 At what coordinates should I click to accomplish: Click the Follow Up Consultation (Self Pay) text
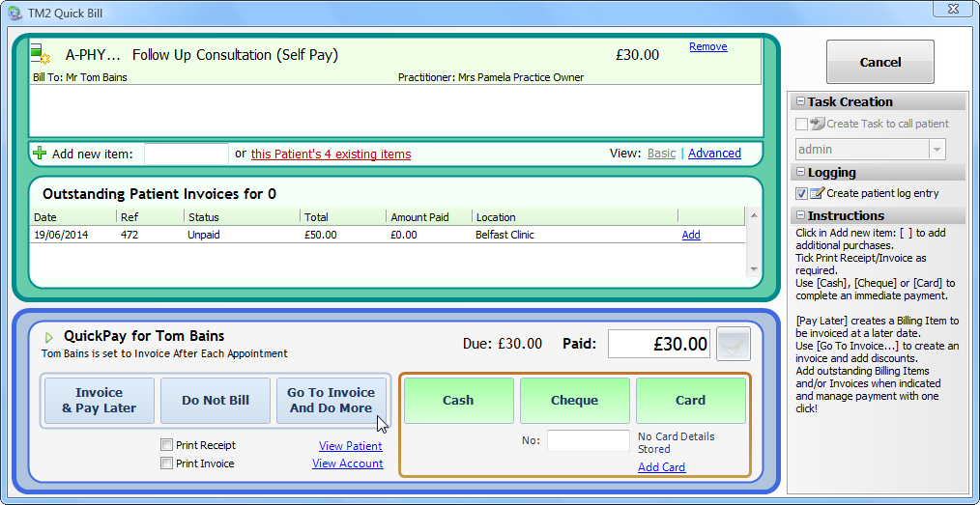pyautogui.click(x=235, y=55)
